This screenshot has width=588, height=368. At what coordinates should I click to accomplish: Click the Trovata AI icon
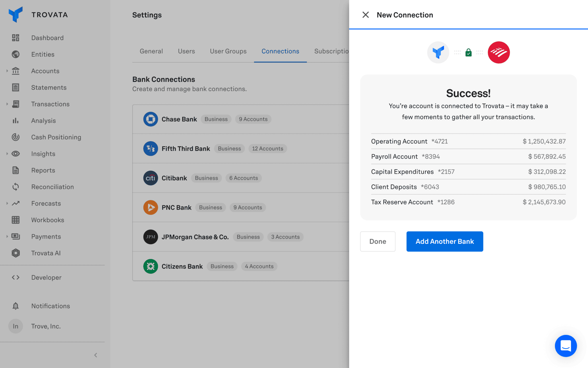pyautogui.click(x=16, y=253)
